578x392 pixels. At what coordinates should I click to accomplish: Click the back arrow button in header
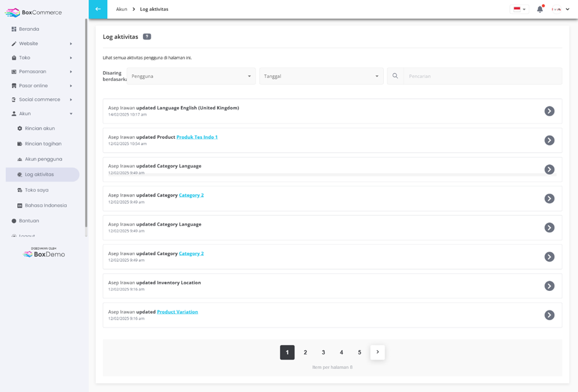[x=98, y=9]
